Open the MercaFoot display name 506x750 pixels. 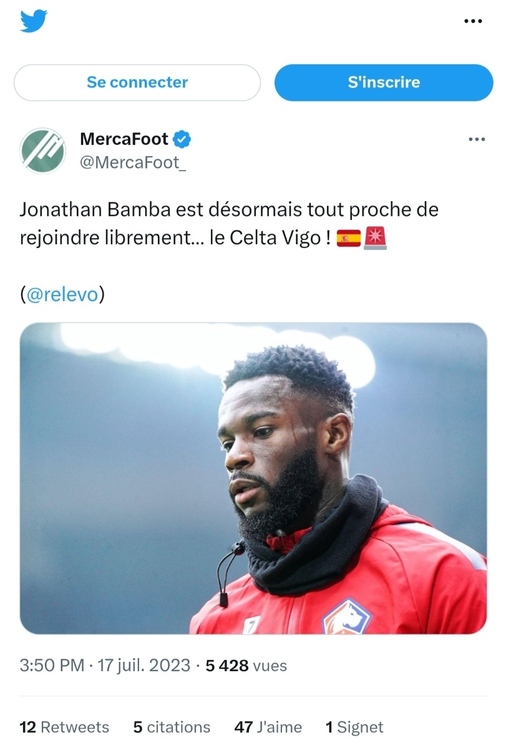click(x=124, y=139)
